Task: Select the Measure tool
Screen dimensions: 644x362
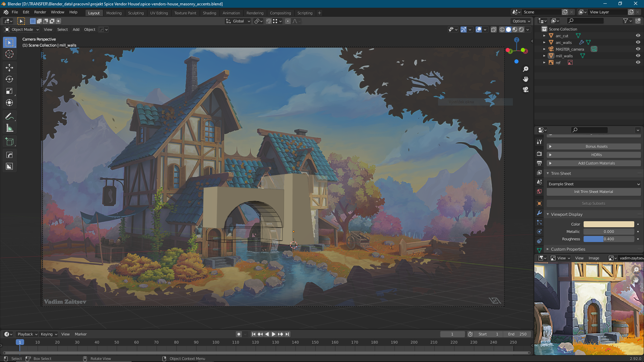Action: click(9, 128)
